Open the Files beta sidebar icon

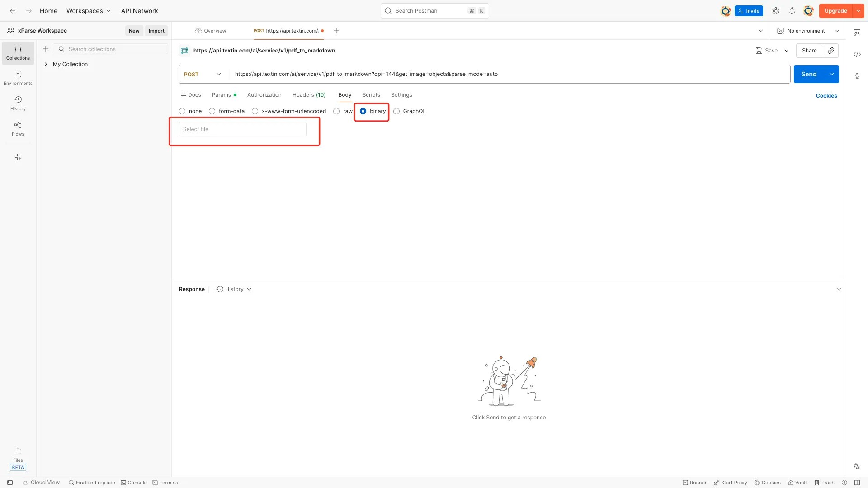18,455
